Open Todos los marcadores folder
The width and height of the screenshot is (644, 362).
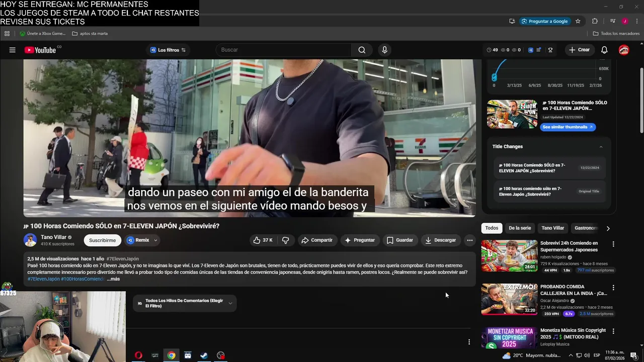(x=616, y=34)
